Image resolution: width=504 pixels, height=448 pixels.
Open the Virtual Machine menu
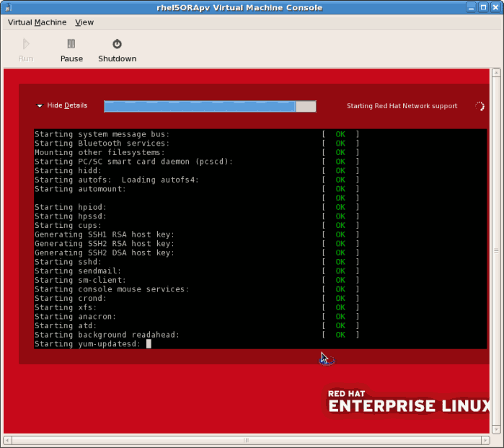(37, 22)
